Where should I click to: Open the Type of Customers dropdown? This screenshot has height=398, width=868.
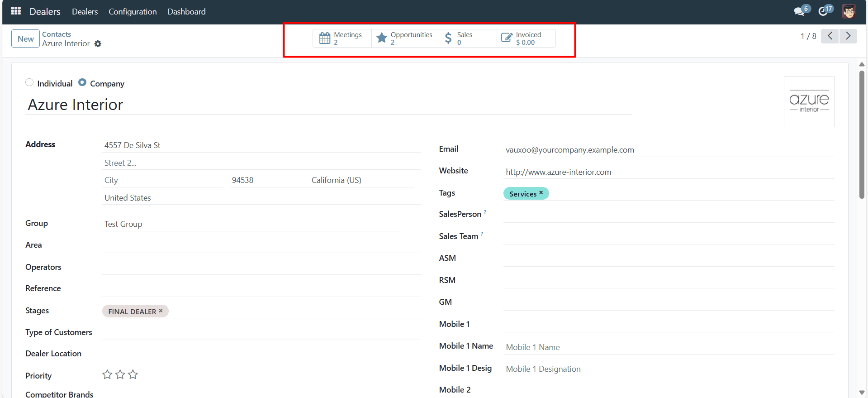click(x=261, y=333)
